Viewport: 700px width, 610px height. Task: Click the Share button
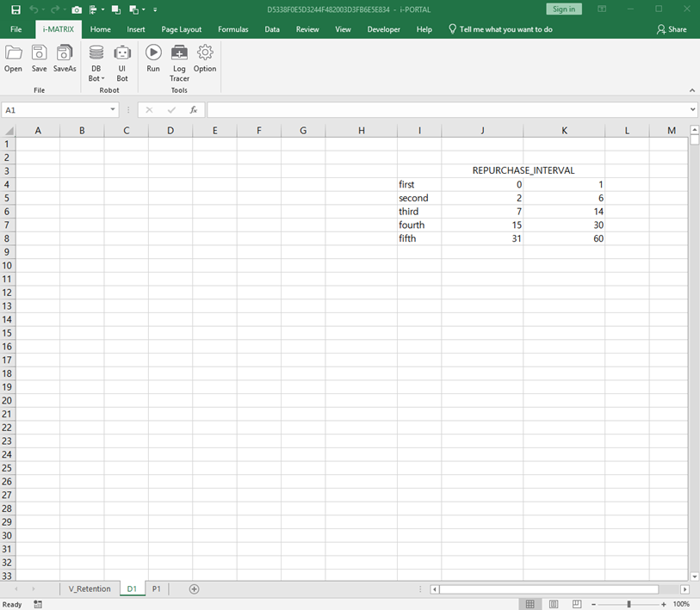(671, 28)
